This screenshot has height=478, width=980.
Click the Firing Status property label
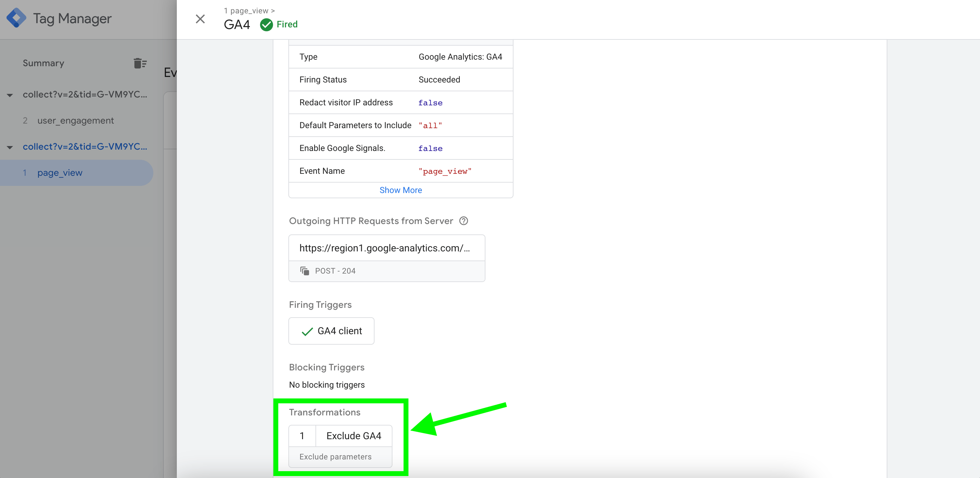tap(323, 80)
